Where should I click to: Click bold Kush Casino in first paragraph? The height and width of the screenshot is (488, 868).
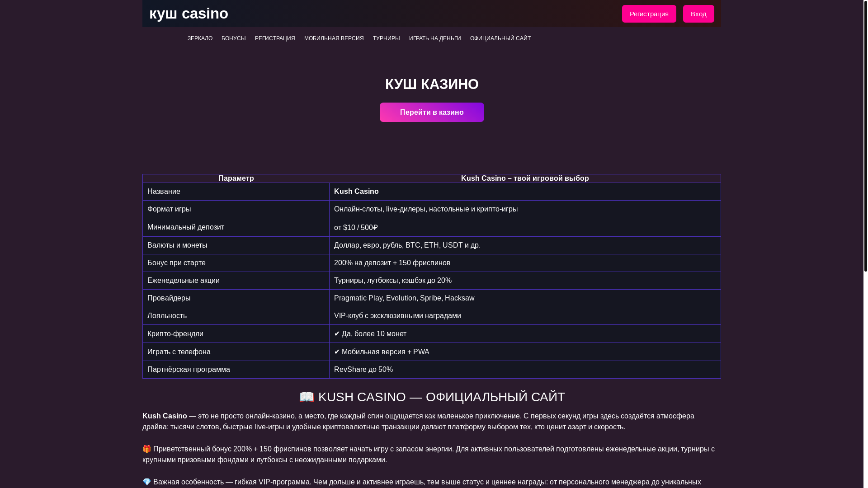pos(165,416)
